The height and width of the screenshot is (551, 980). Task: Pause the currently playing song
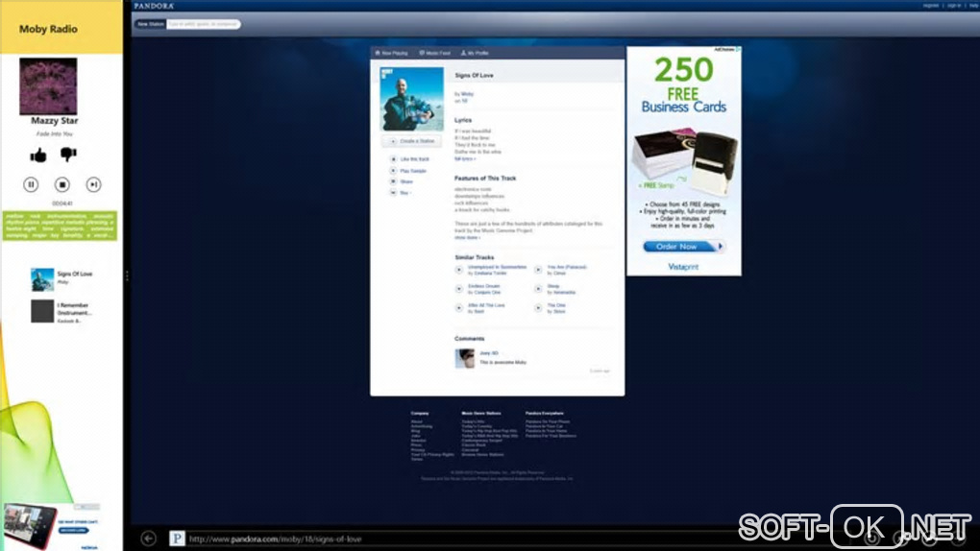coord(31,184)
